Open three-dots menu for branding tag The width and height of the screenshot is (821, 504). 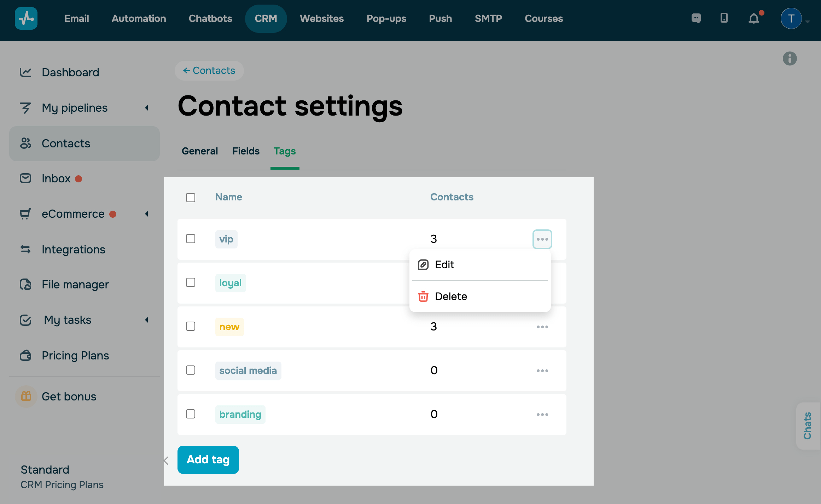point(542,415)
